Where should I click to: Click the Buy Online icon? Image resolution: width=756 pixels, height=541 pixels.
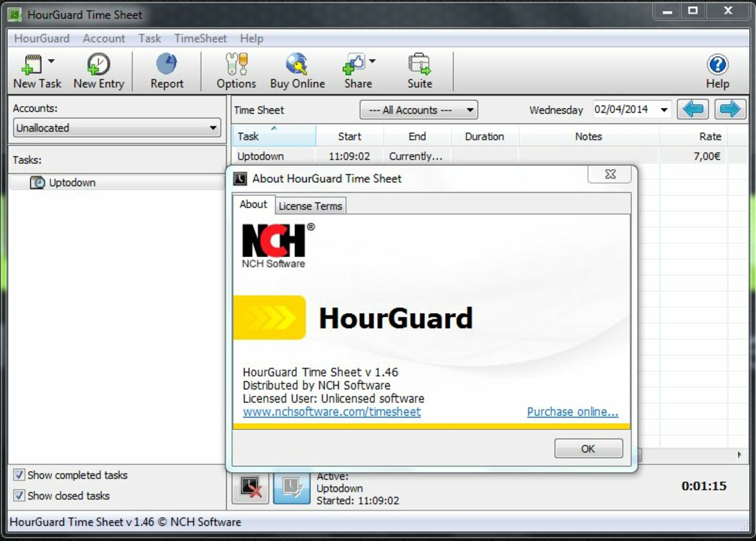pyautogui.click(x=297, y=64)
